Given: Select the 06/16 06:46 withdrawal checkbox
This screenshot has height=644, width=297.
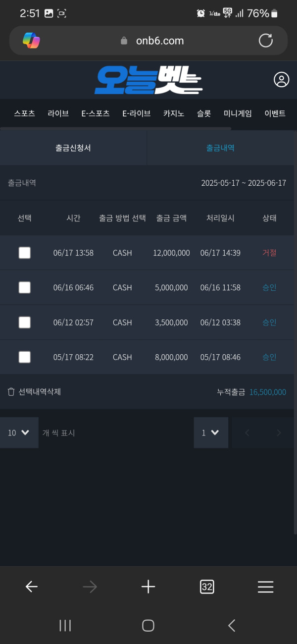Looking at the screenshot, I should pyautogui.click(x=24, y=287).
